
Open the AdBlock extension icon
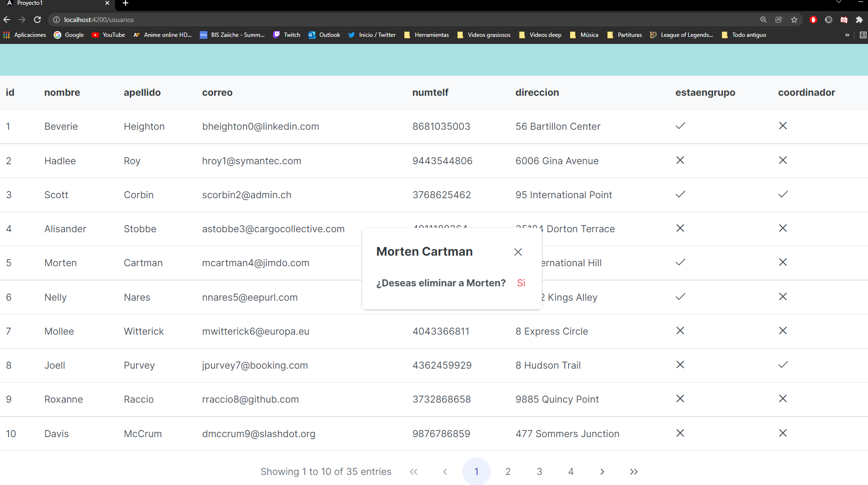point(813,20)
